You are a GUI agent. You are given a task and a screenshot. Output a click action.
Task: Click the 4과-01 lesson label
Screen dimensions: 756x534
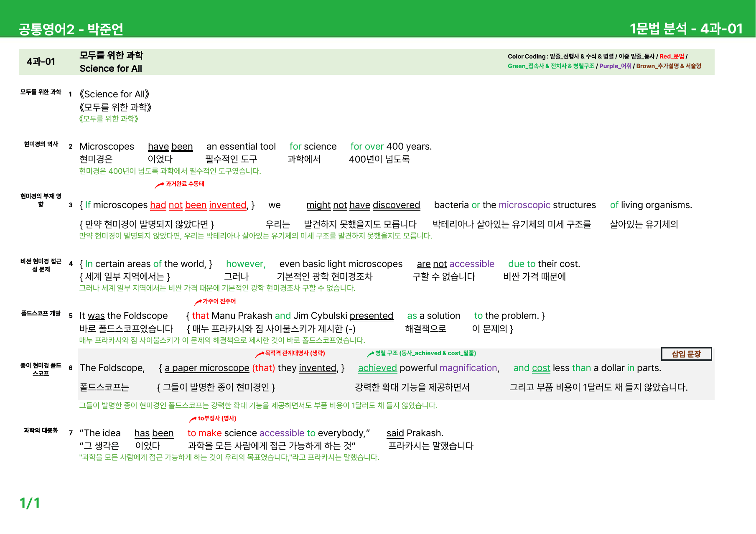pos(41,62)
